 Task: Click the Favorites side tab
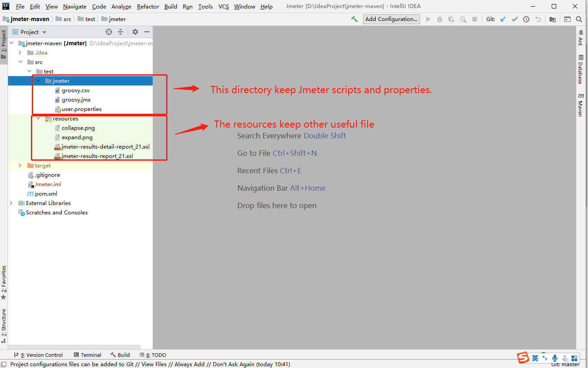click(x=4, y=283)
